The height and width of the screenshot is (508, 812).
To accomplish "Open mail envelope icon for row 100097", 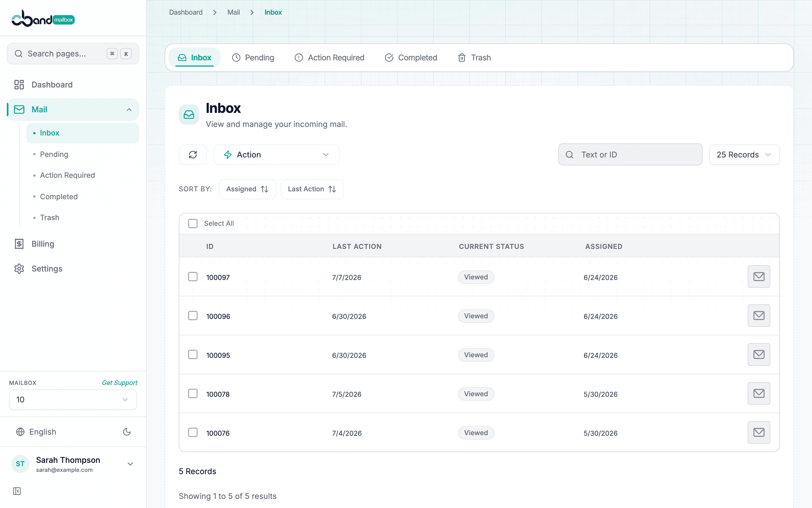I will click(759, 277).
